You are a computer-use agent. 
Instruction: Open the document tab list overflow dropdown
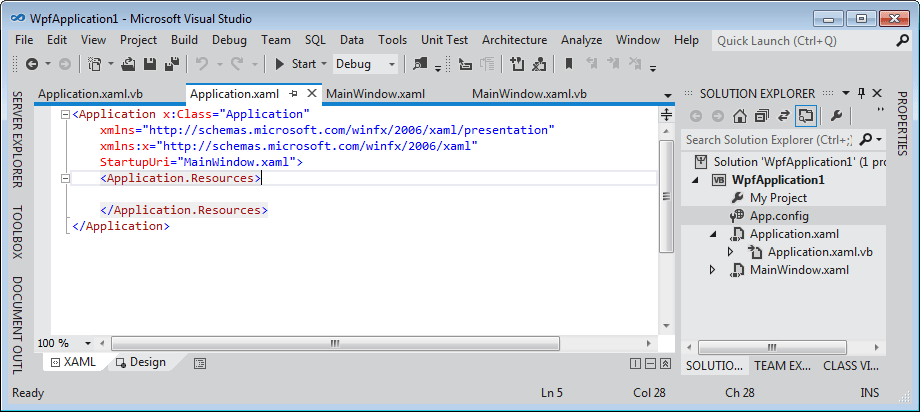point(667,95)
